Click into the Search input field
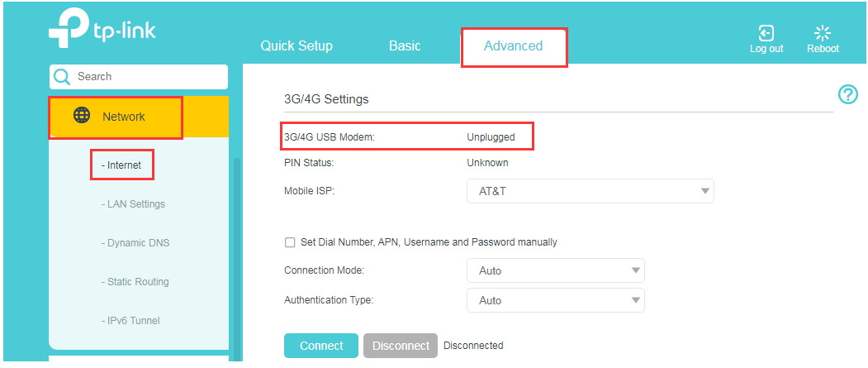This screenshot has width=868, height=368. (x=149, y=77)
